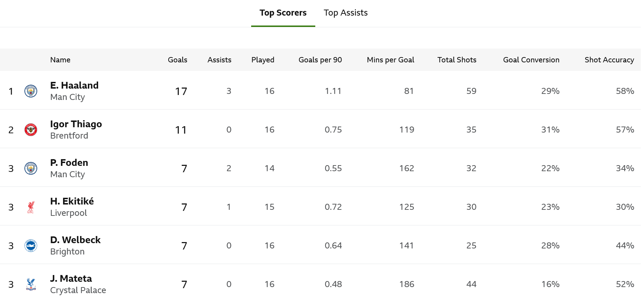Click the Brighton crest beside D. Welbeck
The width and height of the screenshot is (644, 297).
click(31, 246)
